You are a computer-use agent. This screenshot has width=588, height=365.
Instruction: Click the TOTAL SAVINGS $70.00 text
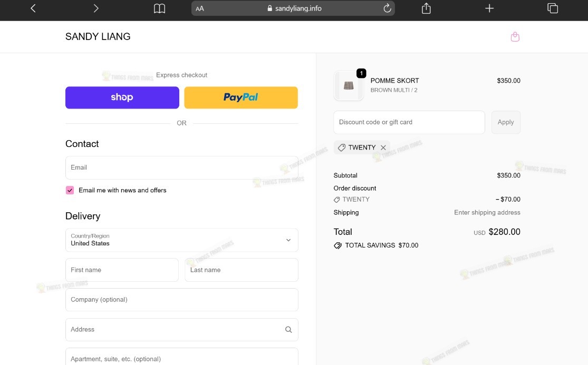click(x=382, y=245)
